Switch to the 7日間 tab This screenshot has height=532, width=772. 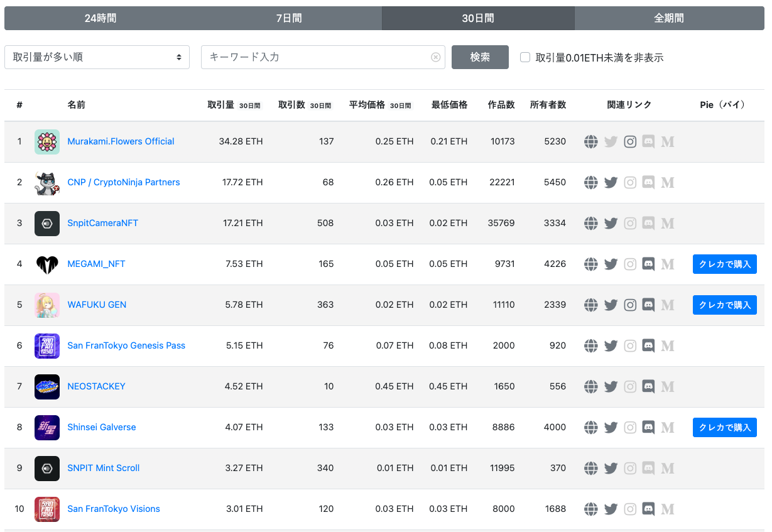click(289, 18)
